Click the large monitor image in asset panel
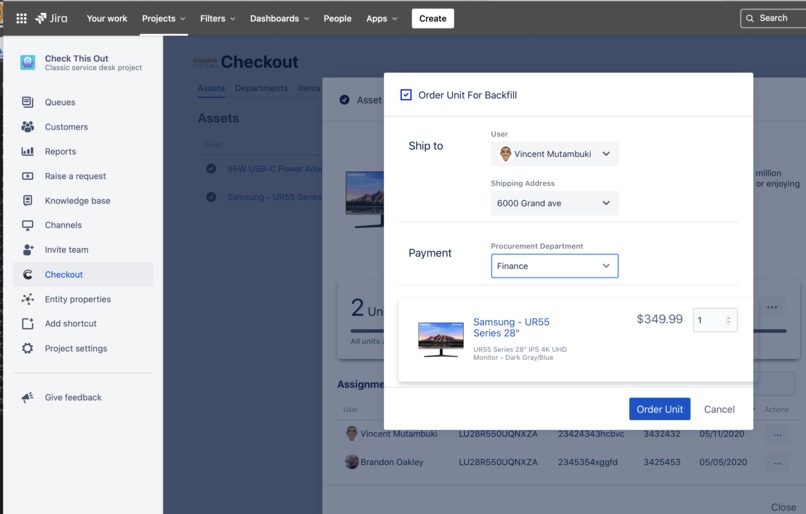Image resolution: width=806 pixels, height=514 pixels. click(365, 199)
